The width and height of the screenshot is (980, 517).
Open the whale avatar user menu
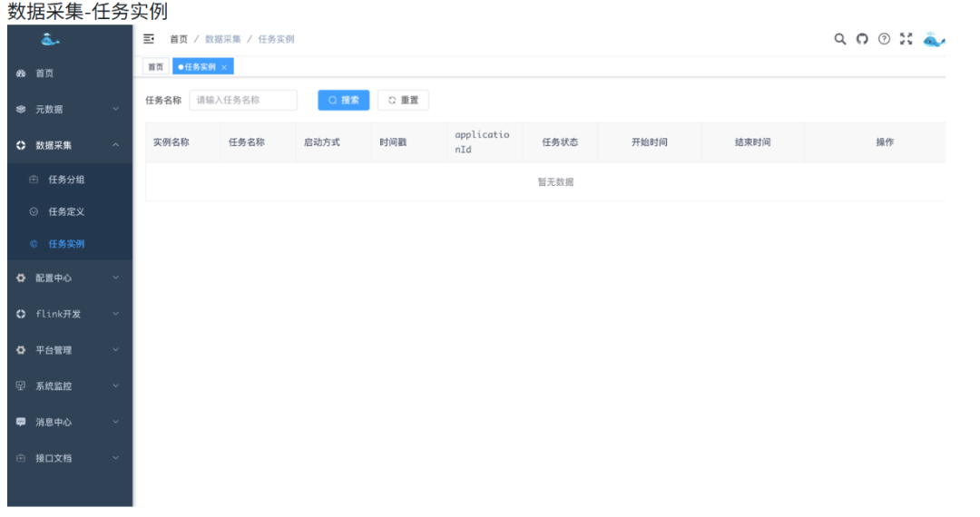[934, 39]
